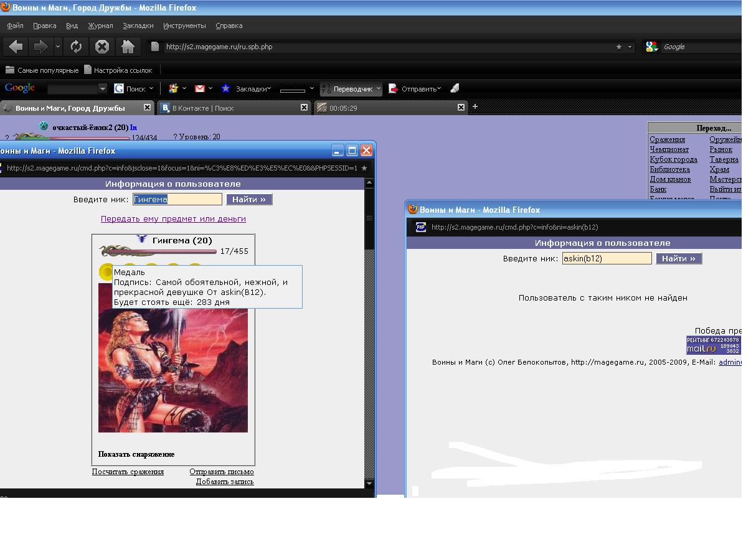
Task: Open the Рынок navigation link
Action: pyautogui.click(x=721, y=149)
